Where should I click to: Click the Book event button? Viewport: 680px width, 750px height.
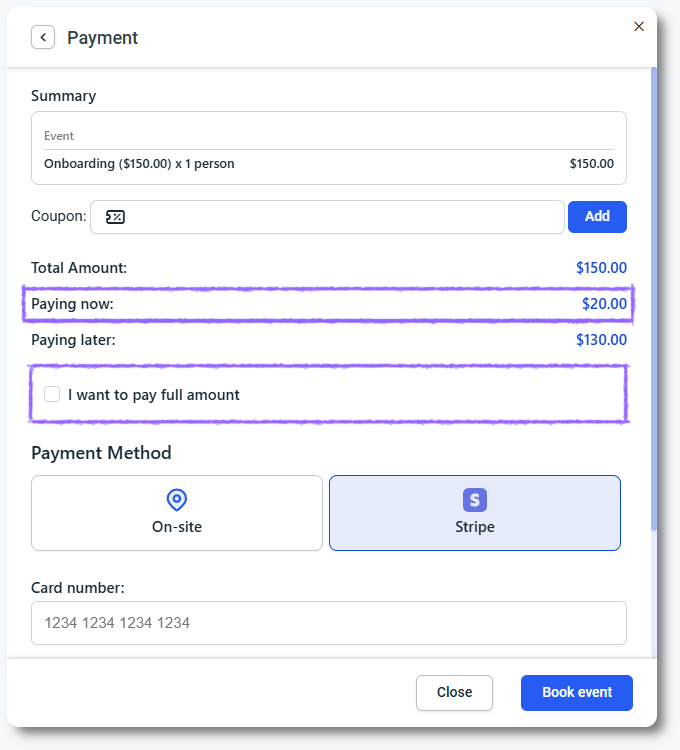[x=576, y=692]
